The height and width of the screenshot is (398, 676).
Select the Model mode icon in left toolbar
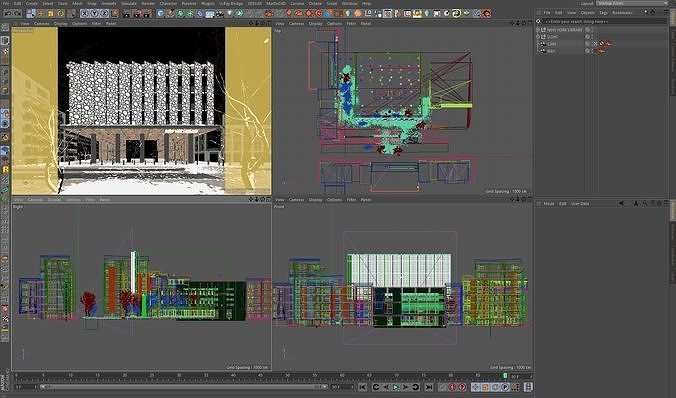click(5, 40)
